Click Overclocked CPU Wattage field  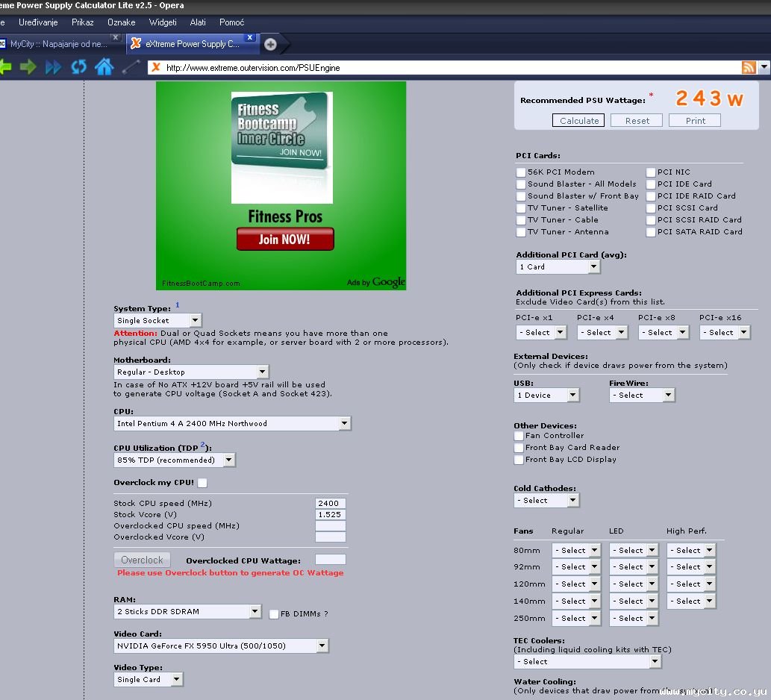(x=331, y=560)
